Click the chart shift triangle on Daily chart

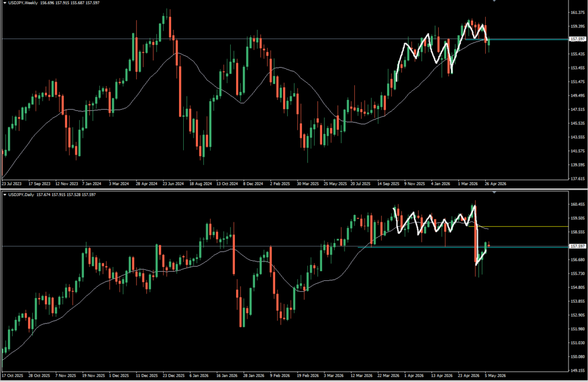pyautogui.click(x=494, y=192)
